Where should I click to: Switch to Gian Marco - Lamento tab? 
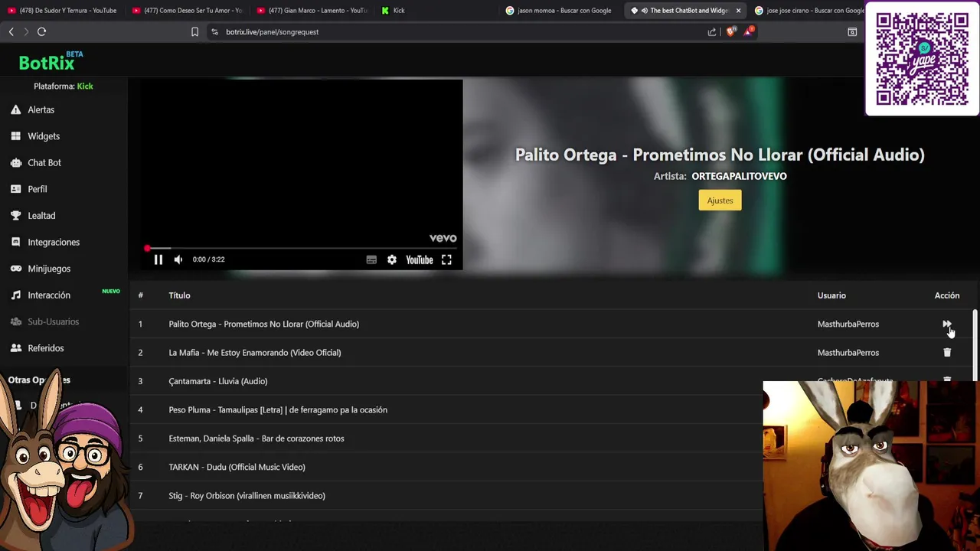point(312,10)
